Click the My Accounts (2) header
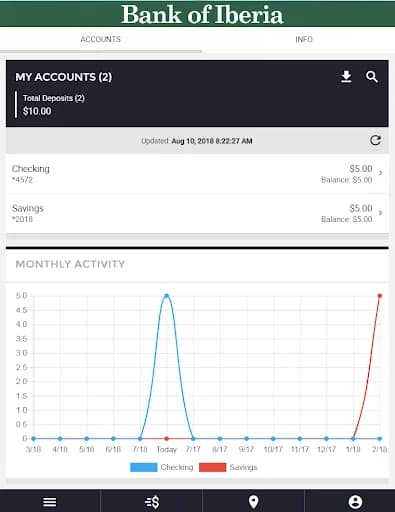The height and width of the screenshot is (512, 395). pos(64,77)
